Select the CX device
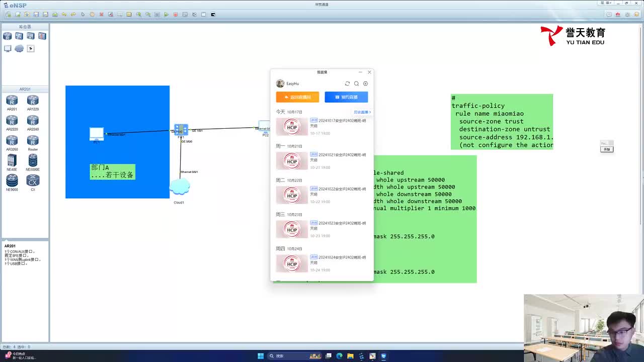The width and height of the screenshot is (644, 362). coord(33,182)
